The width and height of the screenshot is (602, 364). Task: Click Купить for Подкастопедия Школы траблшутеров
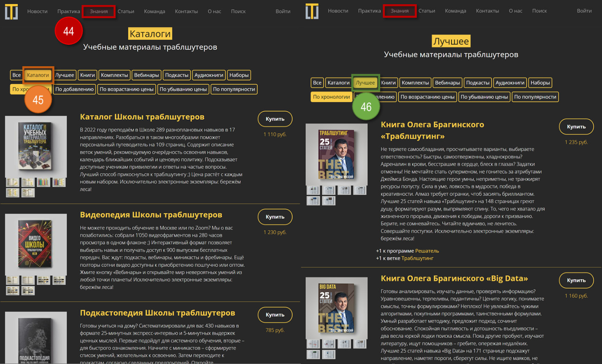pos(275,315)
